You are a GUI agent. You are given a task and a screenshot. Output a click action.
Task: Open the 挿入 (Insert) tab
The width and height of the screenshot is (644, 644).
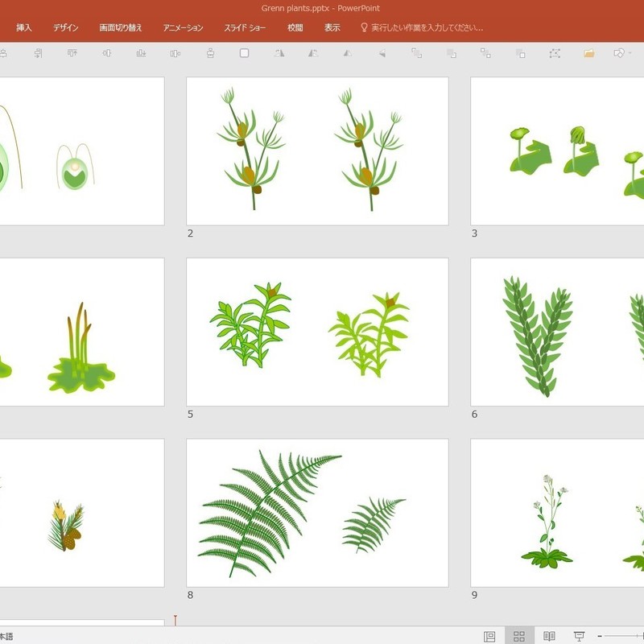(24, 27)
